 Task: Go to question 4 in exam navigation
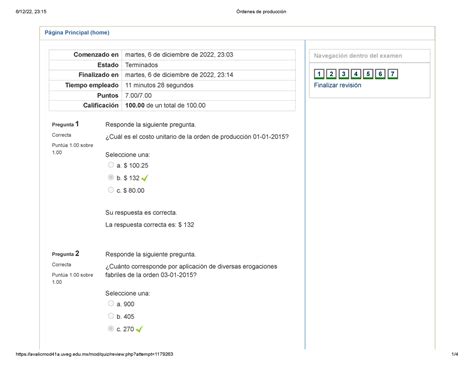point(356,74)
